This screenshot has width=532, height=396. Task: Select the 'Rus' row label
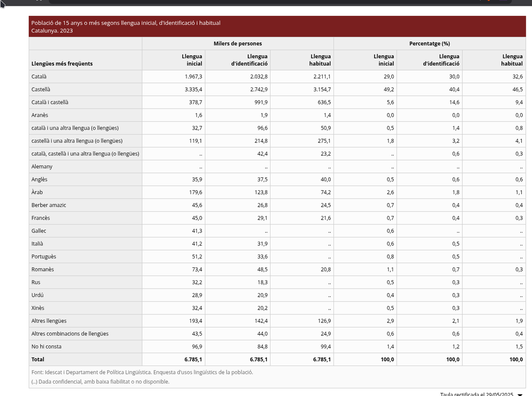tap(36, 282)
